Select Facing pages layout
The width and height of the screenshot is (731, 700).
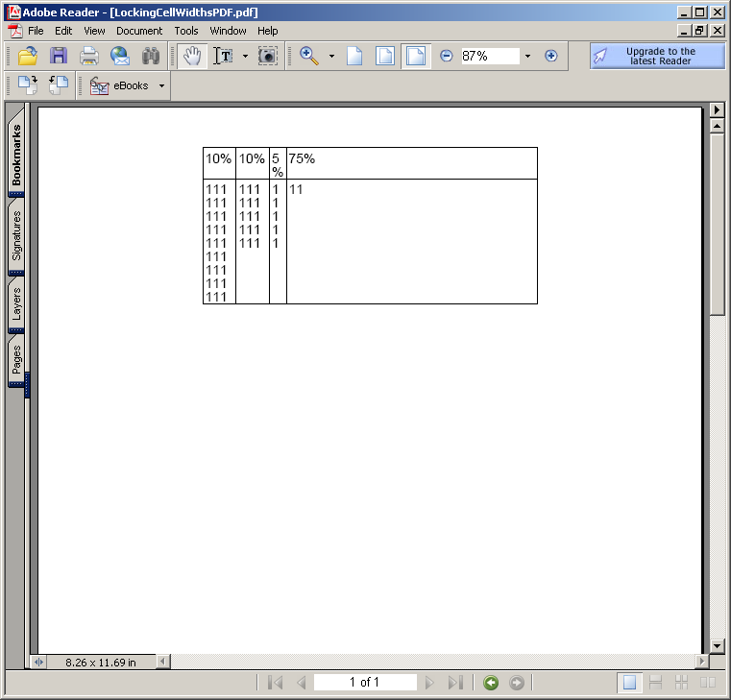tap(708, 683)
